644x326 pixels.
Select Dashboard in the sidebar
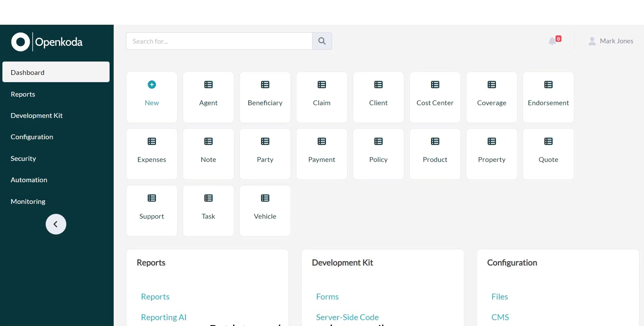[56, 72]
